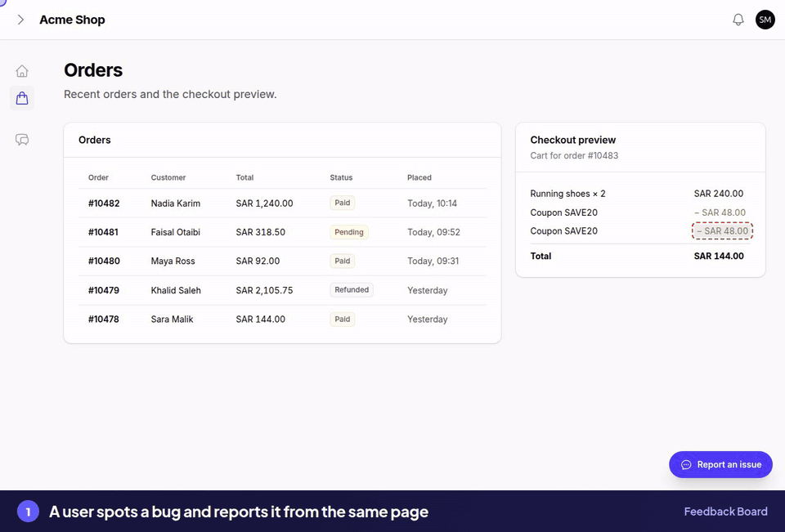
Task: Click the Total column header
Action: [244, 177]
